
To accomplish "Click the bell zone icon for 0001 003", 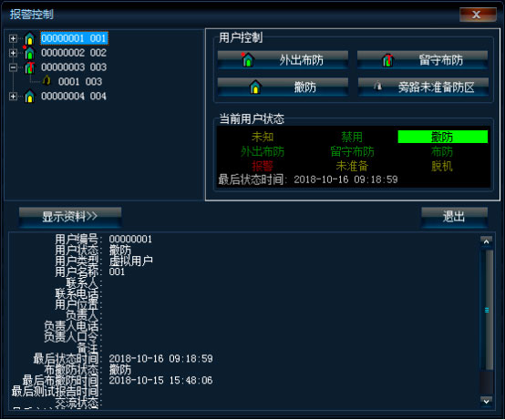I will (46, 80).
